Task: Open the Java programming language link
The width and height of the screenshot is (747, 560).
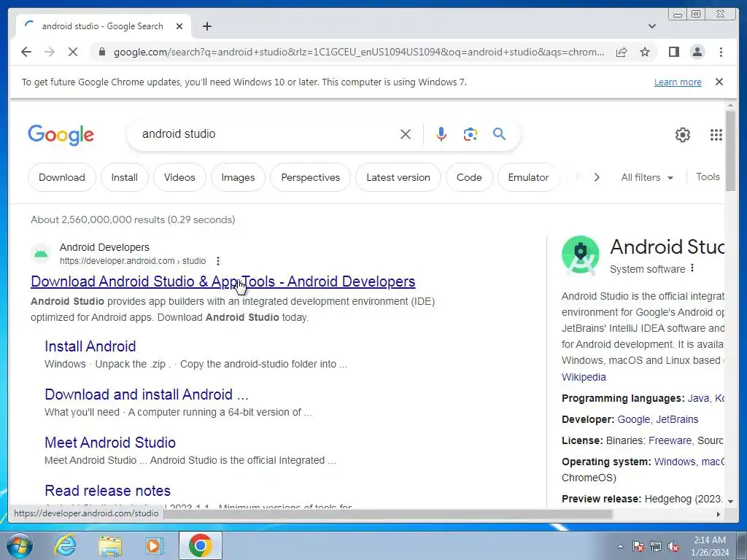Action: point(698,398)
